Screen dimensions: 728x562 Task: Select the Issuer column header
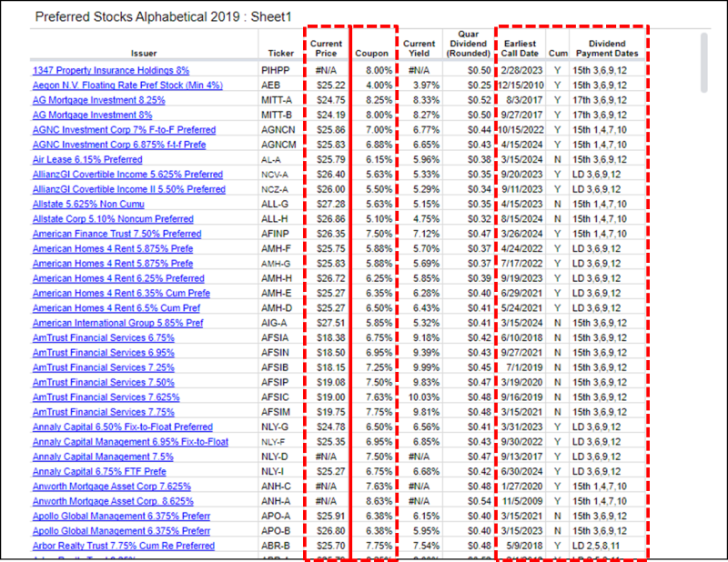tap(144, 54)
